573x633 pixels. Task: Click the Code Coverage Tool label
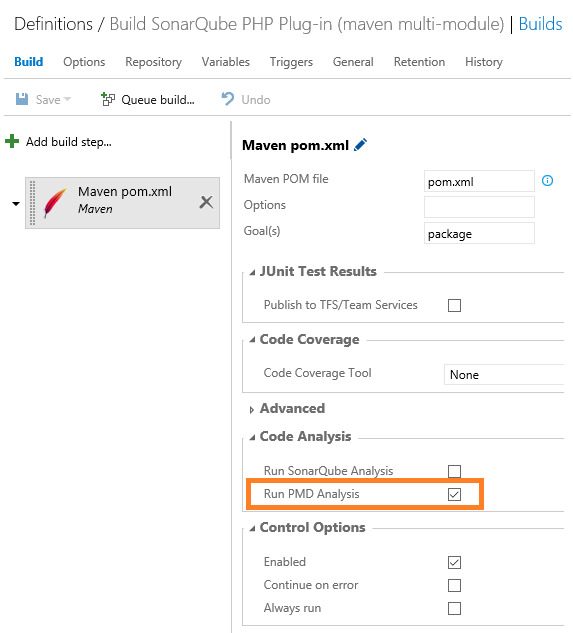point(317,373)
